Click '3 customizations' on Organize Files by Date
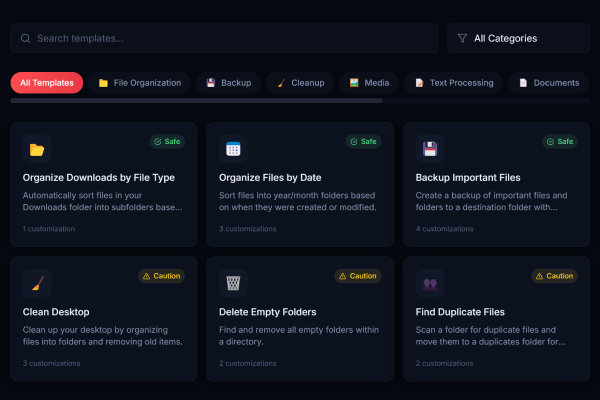Viewport: 600px width, 400px height. click(x=248, y=229)
